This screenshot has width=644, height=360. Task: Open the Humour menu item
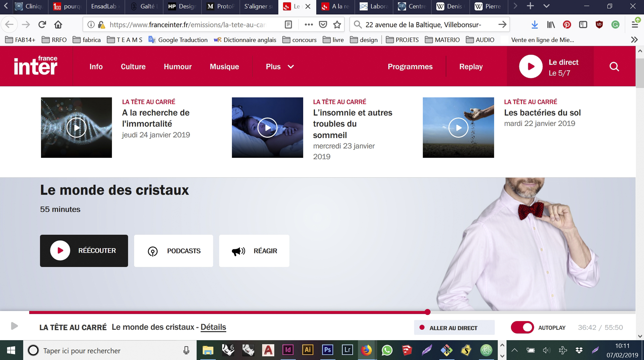click(178, 67)
